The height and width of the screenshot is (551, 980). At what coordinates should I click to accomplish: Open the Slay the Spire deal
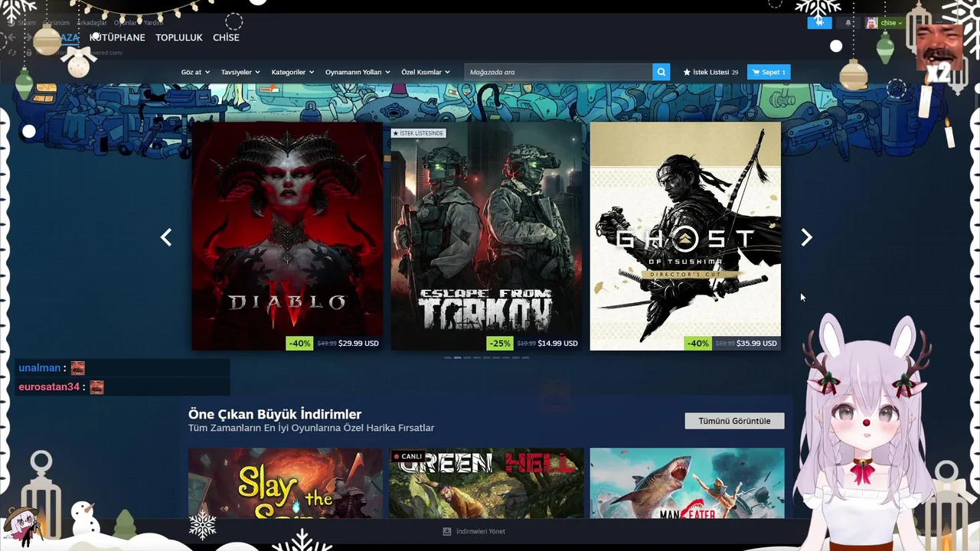286,484
